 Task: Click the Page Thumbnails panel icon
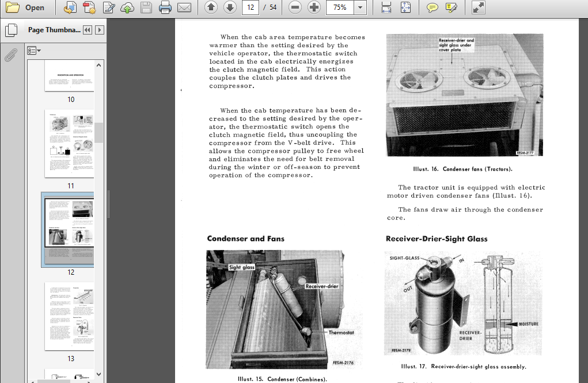click(12, 30)
